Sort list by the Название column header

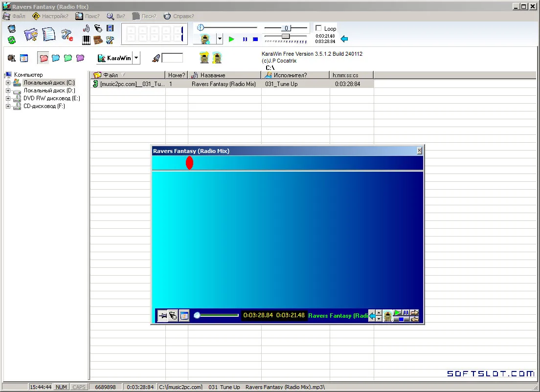pos(225,75)
